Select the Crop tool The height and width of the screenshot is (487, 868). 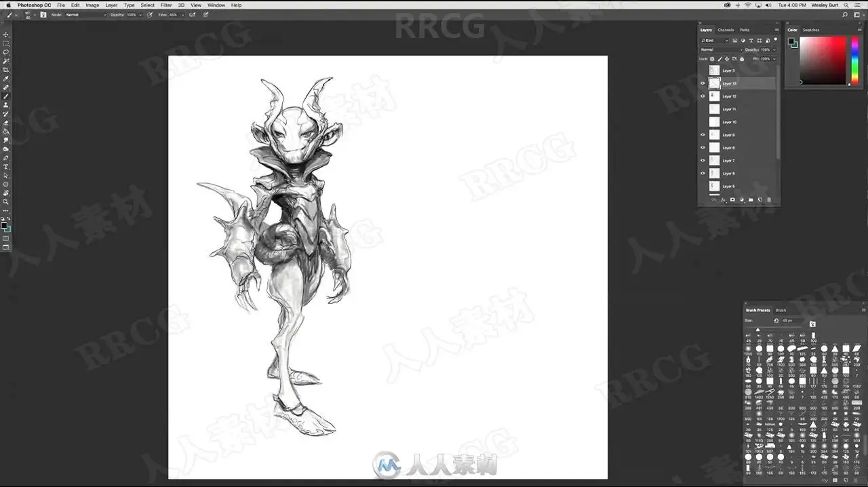(6, 70)
